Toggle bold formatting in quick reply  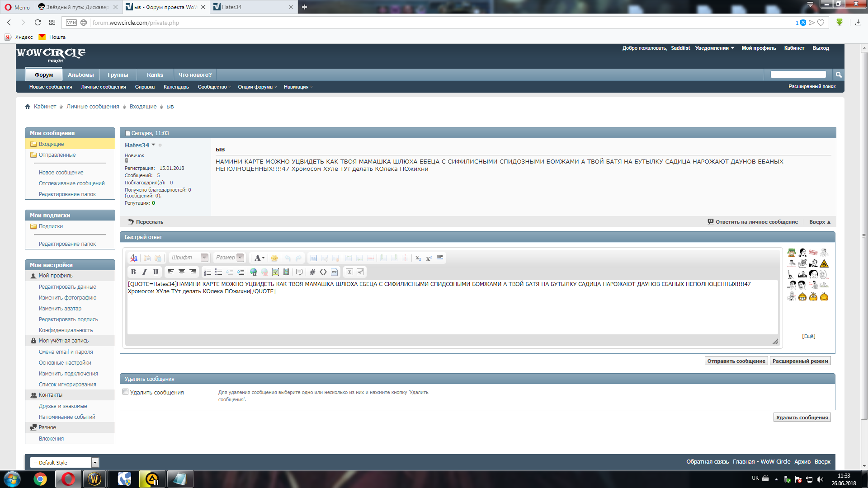coord(133,272)
